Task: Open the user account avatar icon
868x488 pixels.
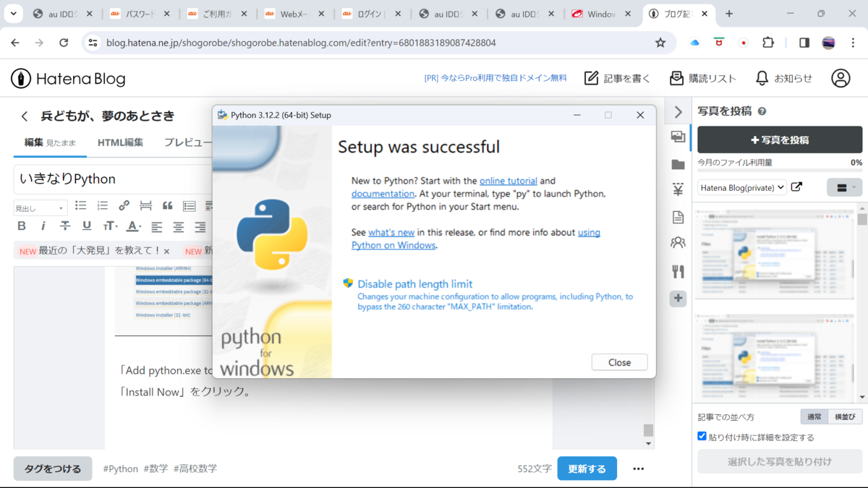Action: [x=841, y=78]
